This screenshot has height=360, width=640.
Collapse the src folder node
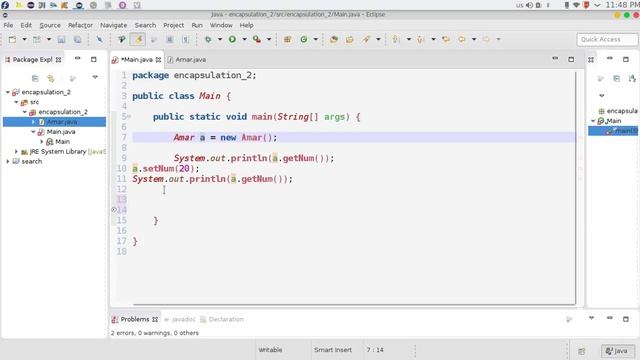click(x=16, y=102)
